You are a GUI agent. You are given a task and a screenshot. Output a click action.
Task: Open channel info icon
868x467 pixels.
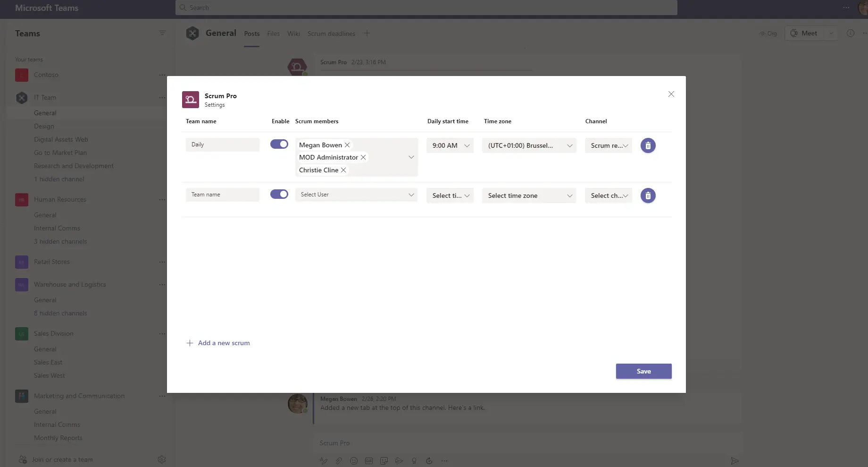pos(851,33)
